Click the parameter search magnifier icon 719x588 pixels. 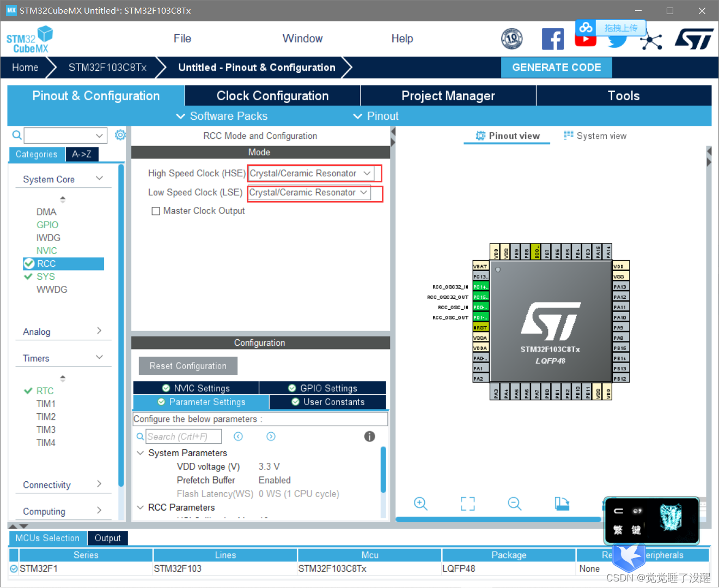[x=140, y=436]
